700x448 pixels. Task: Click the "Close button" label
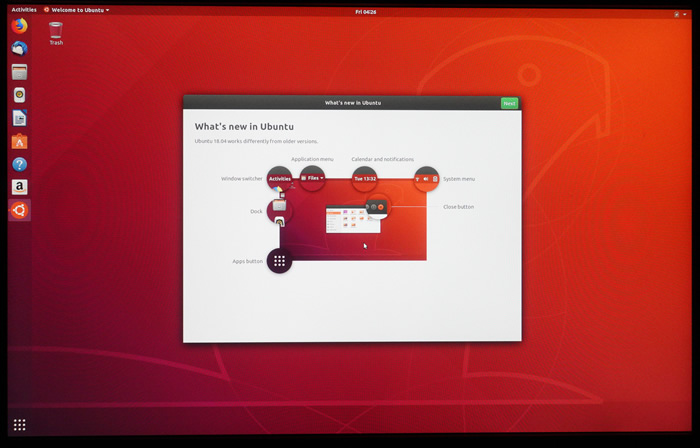pyautogui.click(x=458, y=207)
